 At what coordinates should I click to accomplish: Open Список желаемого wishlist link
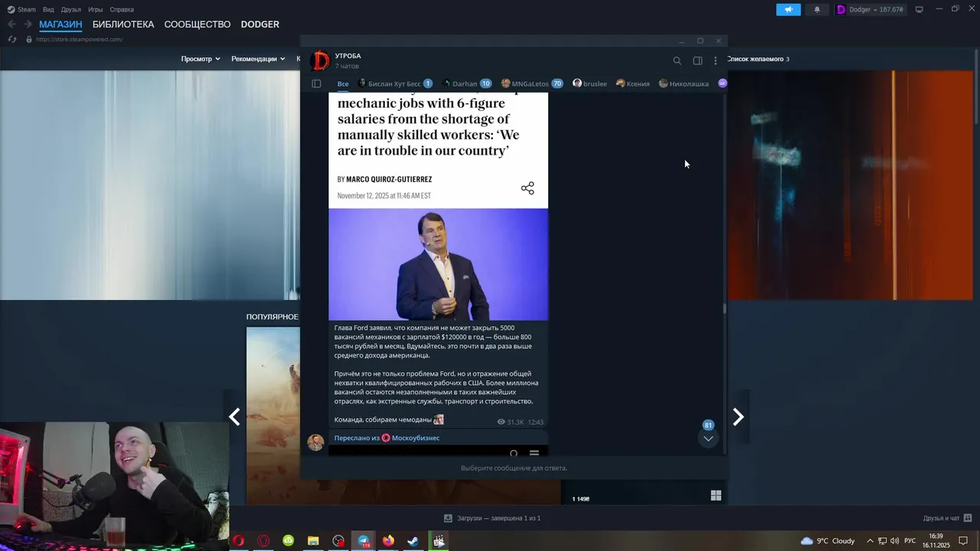[758, 59]
